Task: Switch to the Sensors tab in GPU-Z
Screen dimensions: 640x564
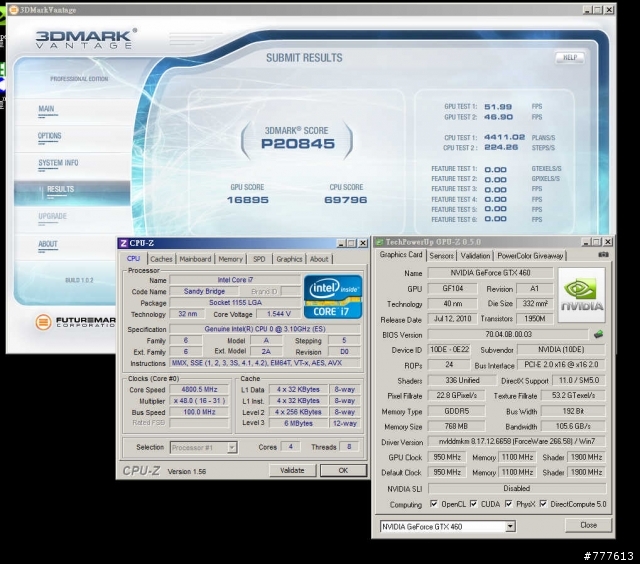Action: [x=442, y=256]
